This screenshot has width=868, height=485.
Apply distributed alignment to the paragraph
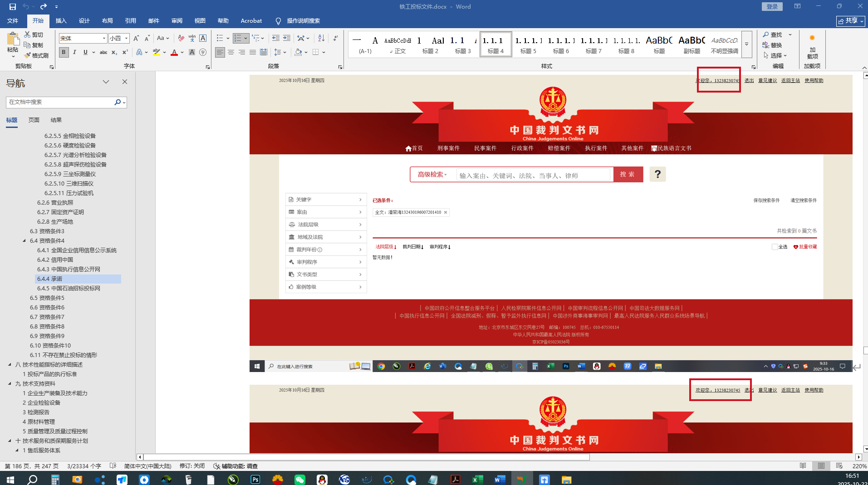264,52
